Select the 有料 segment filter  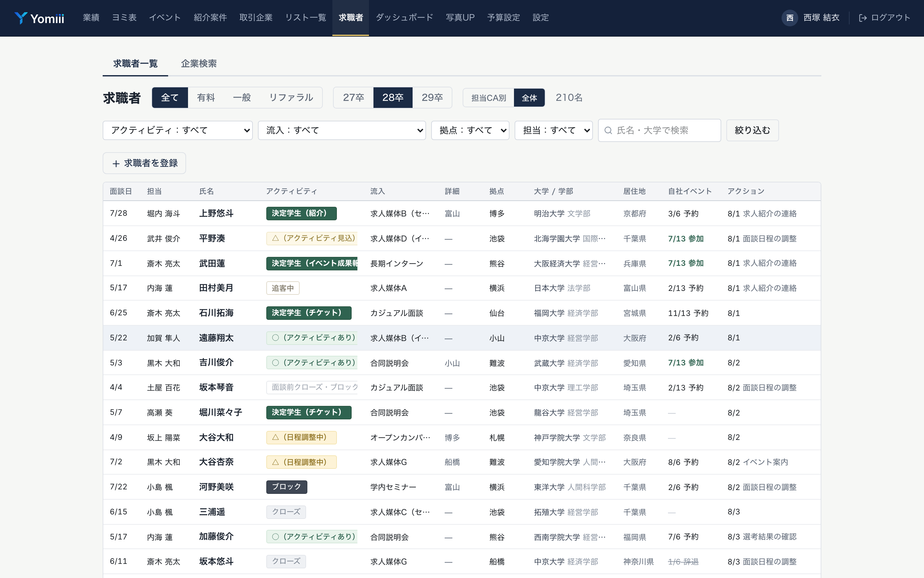pos(206,98)
